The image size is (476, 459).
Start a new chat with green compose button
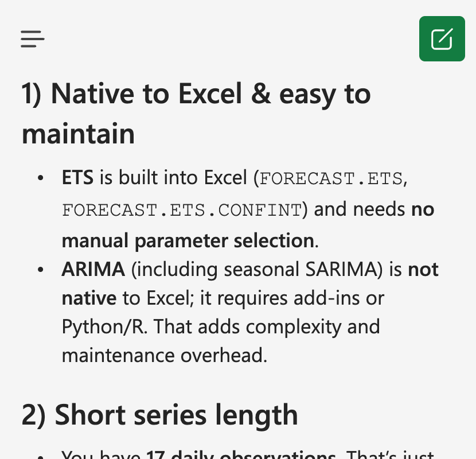click(x=442, y=38)
